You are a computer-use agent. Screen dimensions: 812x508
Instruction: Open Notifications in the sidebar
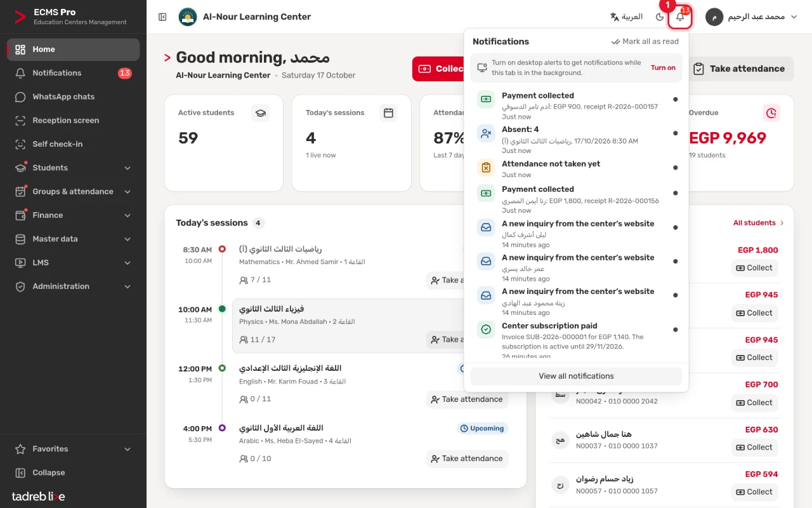tap(73, 73)
